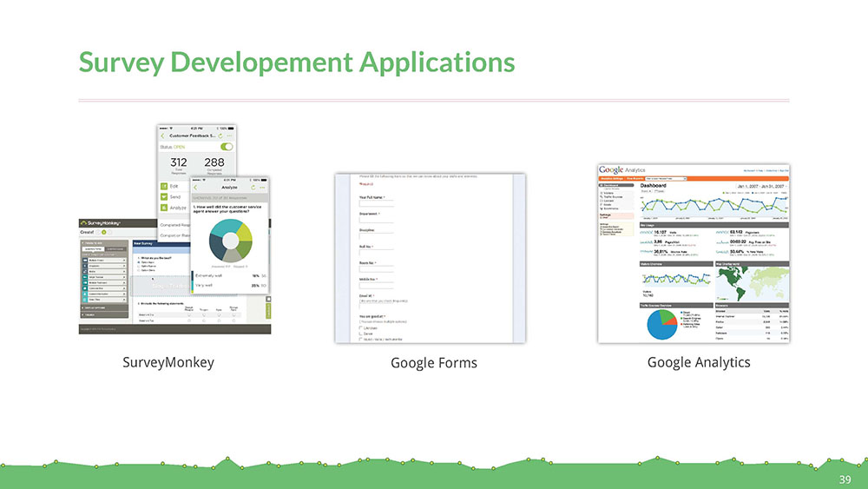This screenshot has width=868, height=489.
Task: Tap the refresh icon on Analyze screen
Action: point(253,188)
